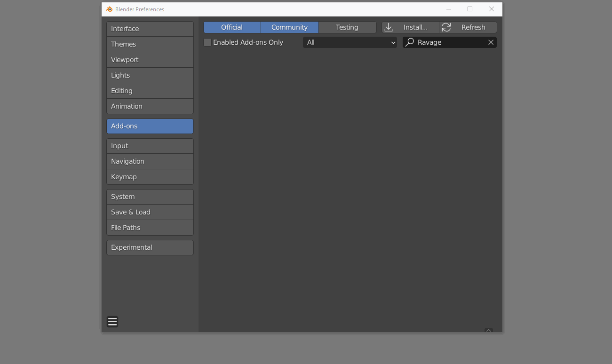This screenshot has width=612, height=364.
Task: Open the Navigation preferences section
Action: click(150, 161)
